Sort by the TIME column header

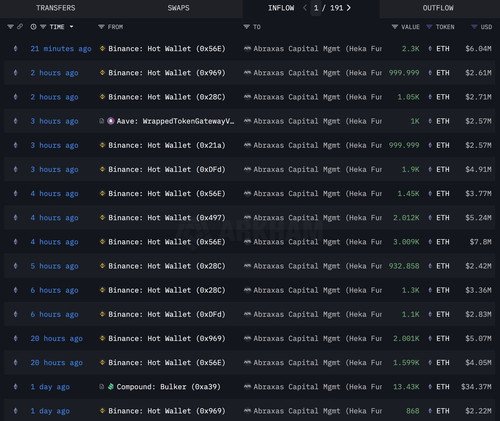pos(57,27)
